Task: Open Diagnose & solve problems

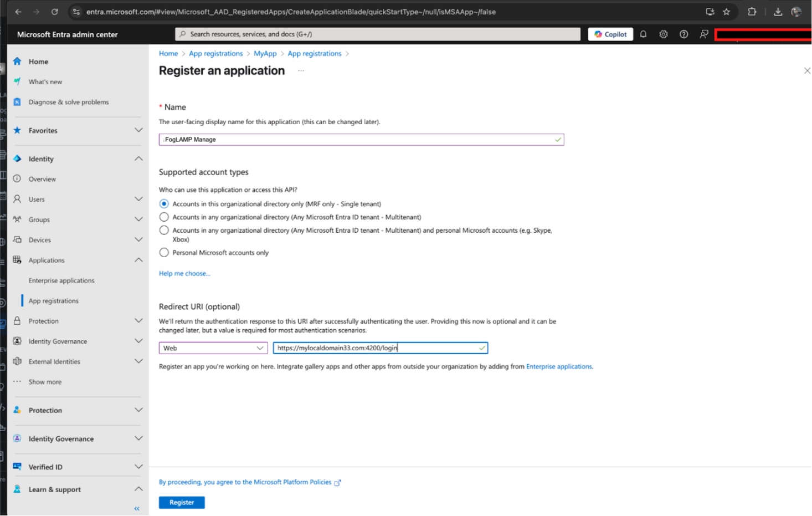Action: [x=68, y=101]
